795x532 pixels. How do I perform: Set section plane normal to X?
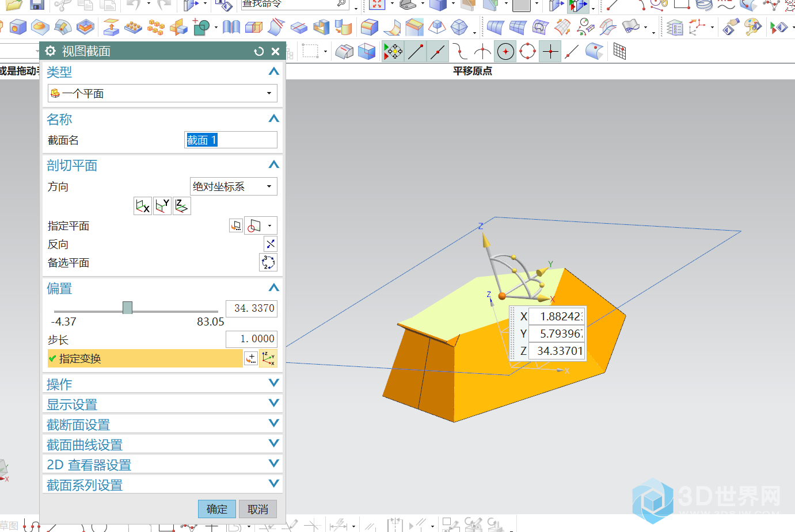click(x=143, y=206)
